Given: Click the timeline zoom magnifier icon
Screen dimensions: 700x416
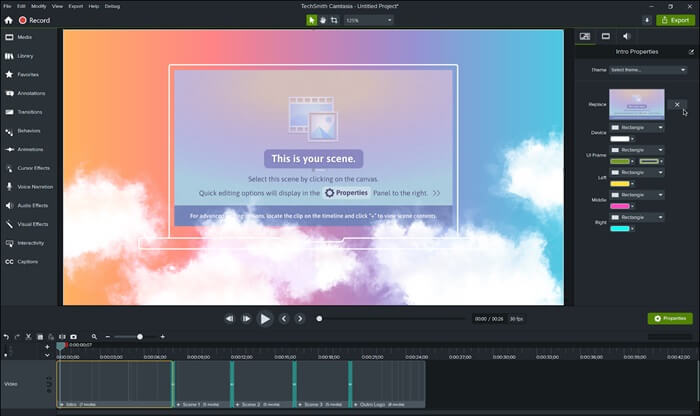Looking at the screenshot, I should coord(94,337).
